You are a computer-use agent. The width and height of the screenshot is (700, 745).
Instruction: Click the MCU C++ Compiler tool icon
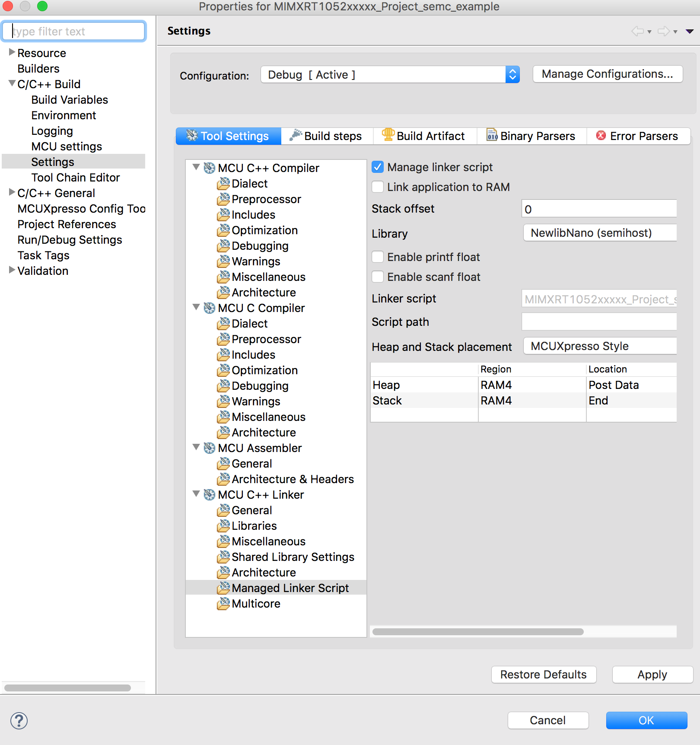click(x=210, y=168)
